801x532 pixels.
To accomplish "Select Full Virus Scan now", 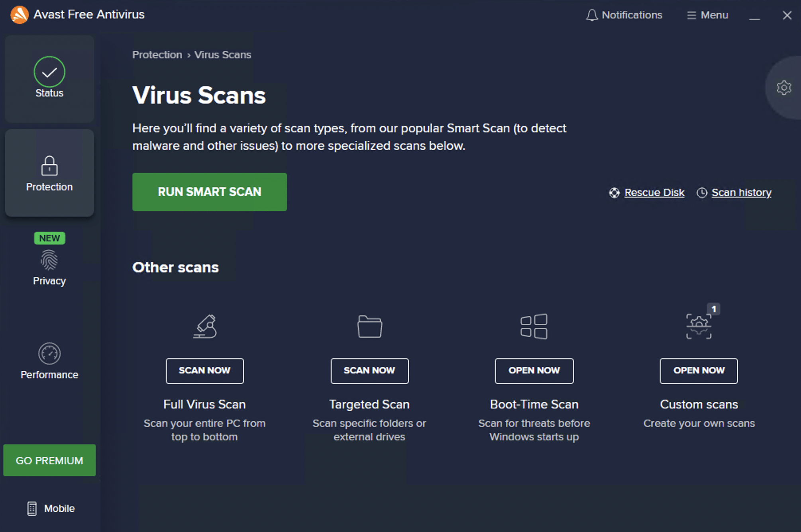I will point(204,369).
